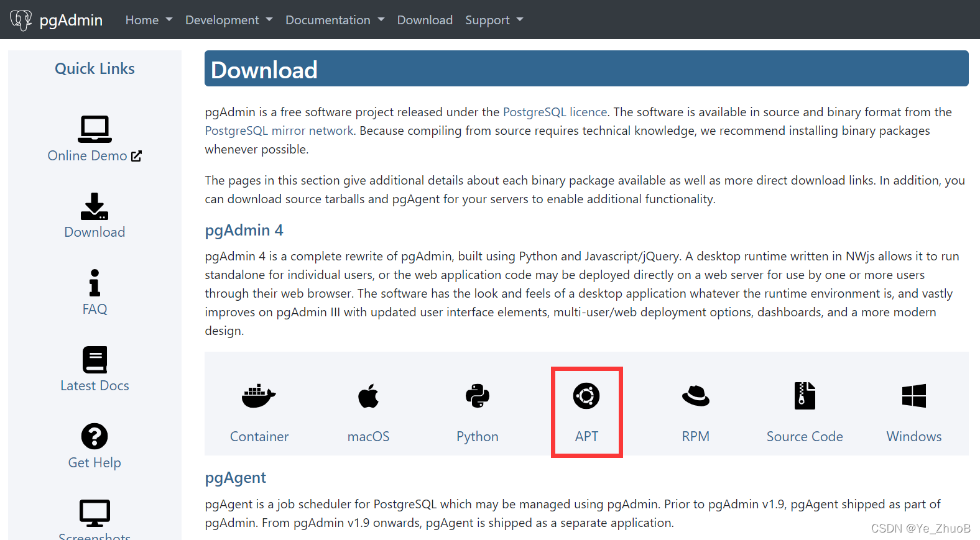Expand the Development dropdown menu
Image resolution: width=980 pixels, height=540 pixels.
(229, 20)
